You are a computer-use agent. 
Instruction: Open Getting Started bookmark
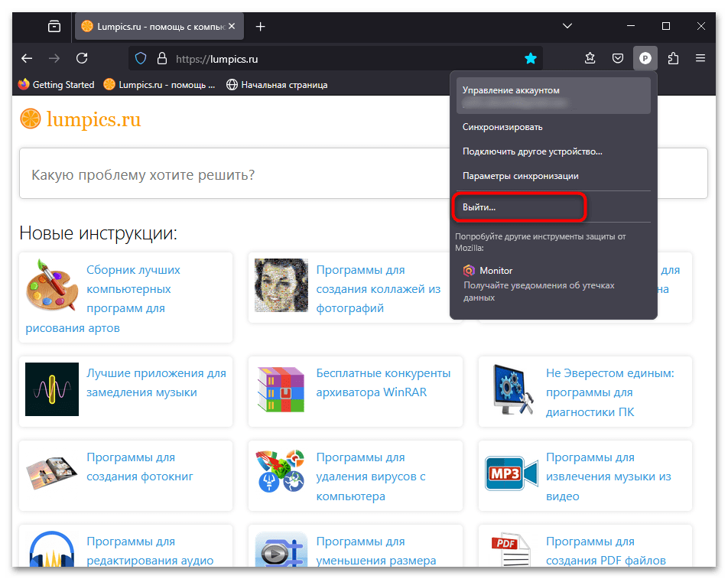[x=56, y=85]
